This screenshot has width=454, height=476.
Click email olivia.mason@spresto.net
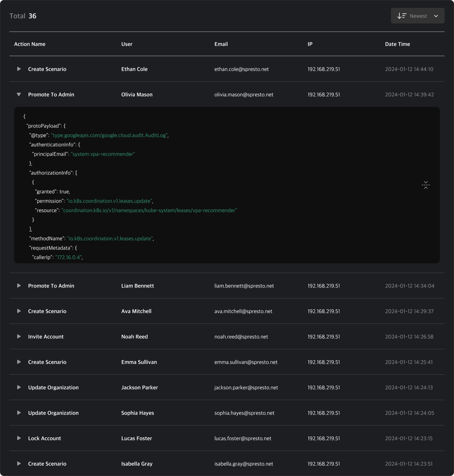[244, 95]
